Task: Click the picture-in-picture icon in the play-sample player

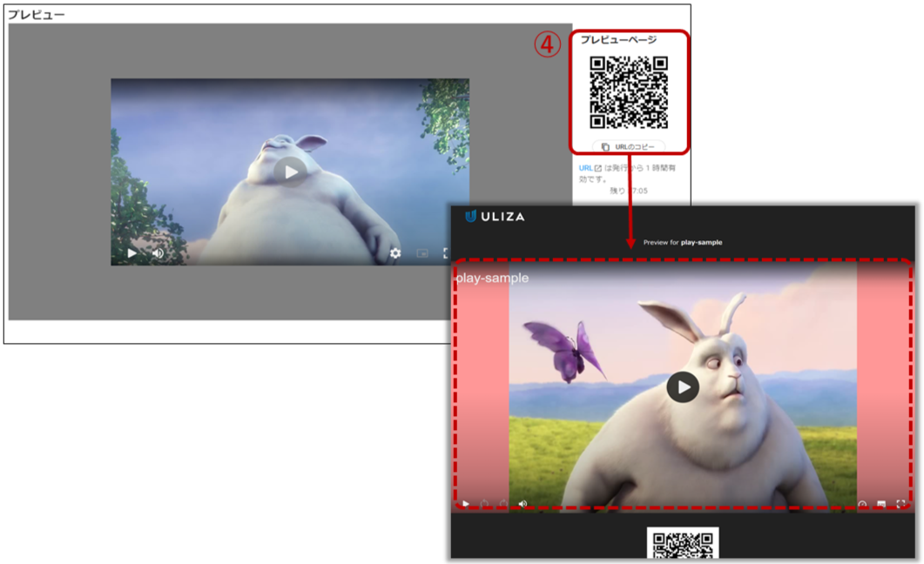Action: click(x=881, y=504)
